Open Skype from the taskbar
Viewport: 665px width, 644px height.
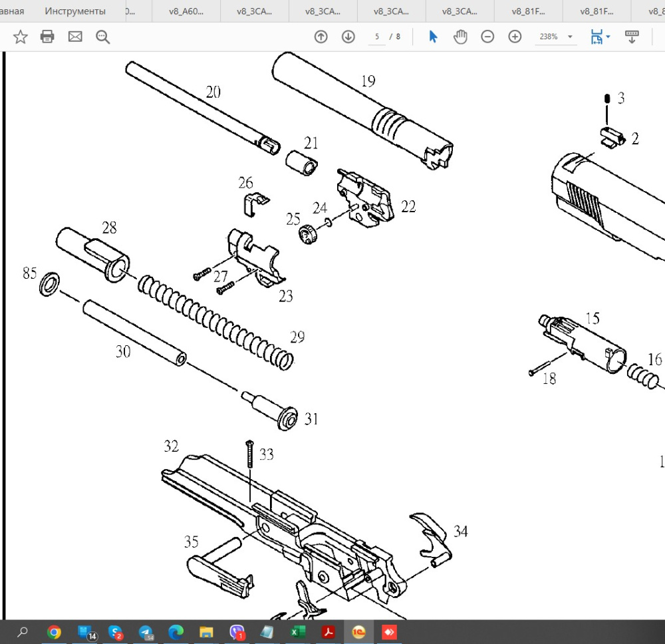coord(115,633)
